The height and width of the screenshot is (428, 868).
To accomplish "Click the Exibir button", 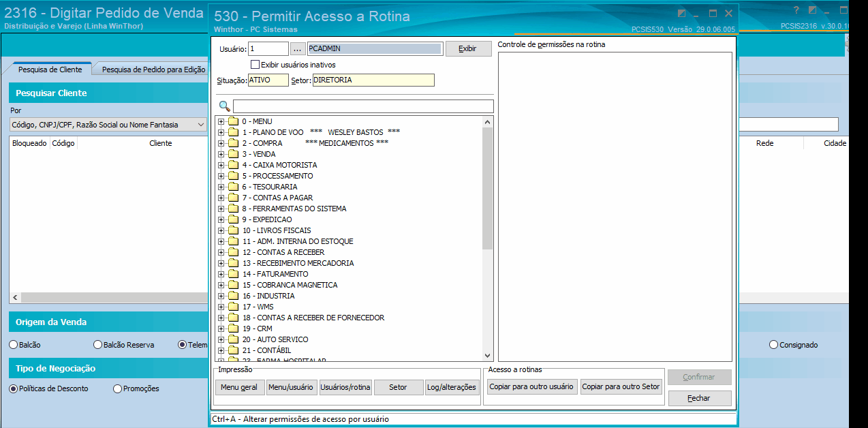I will 467,49.
